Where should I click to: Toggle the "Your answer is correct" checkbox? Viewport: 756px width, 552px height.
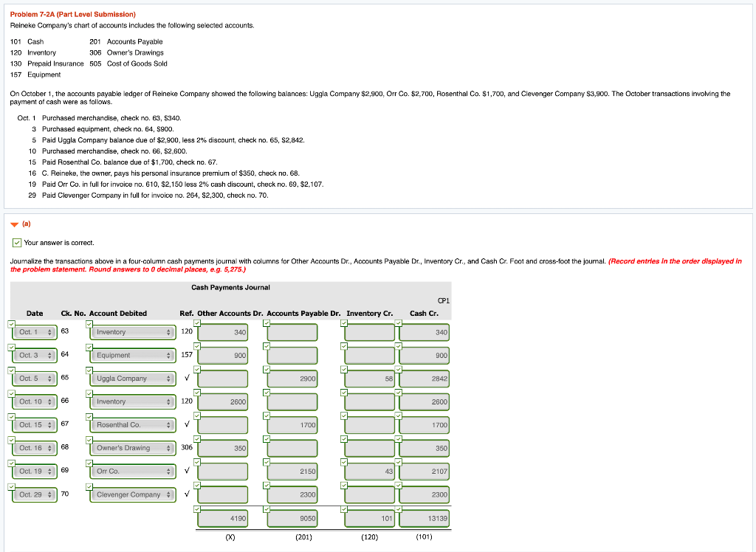(16, 242)
